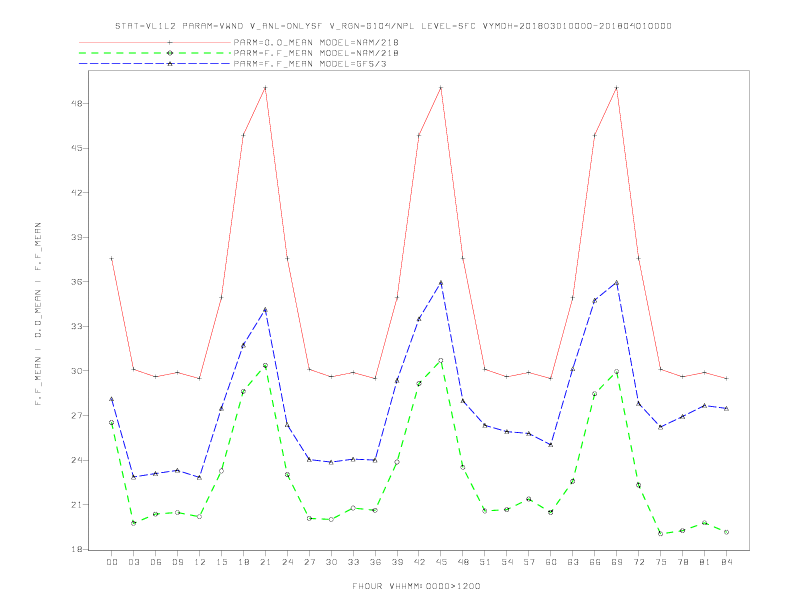Click the y-axis tick label 33
Screen dimensions: 792x612
[77, 326]
